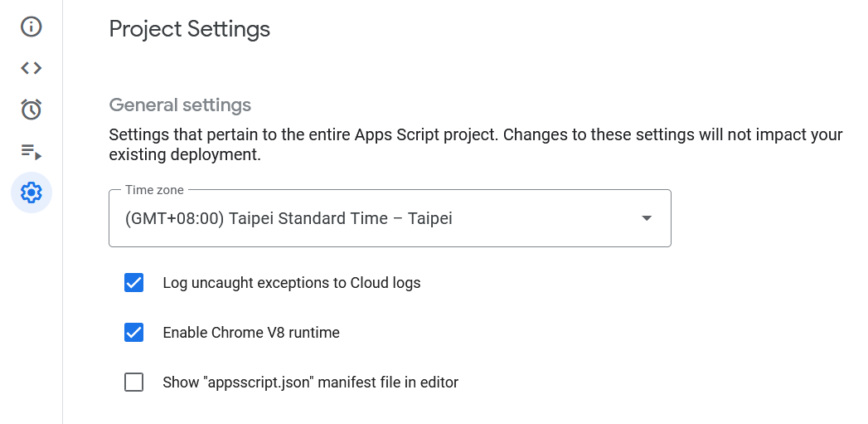Viewport: 868px width, 424px height.
Task: Click the "Settings that pertain" description line
Action: 476,134
